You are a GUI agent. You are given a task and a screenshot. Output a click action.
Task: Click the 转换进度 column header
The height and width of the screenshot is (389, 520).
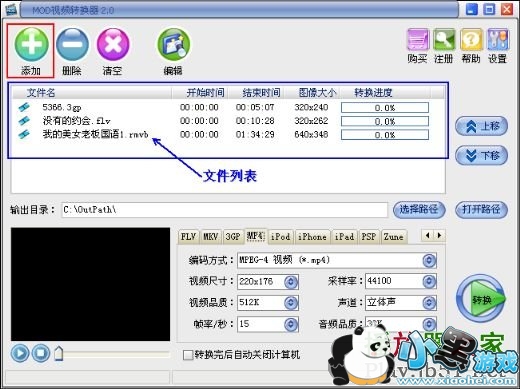[x=385, y=93]
